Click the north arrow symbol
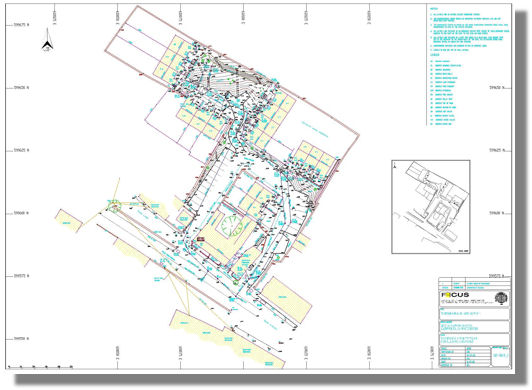This screenshot has width=532, height=390. (x=48, y=40)
